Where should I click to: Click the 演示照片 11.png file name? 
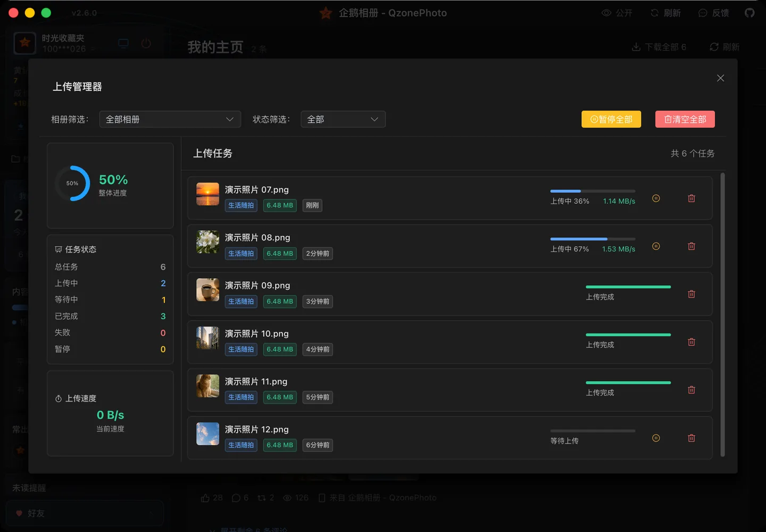(x=256, y=381)
